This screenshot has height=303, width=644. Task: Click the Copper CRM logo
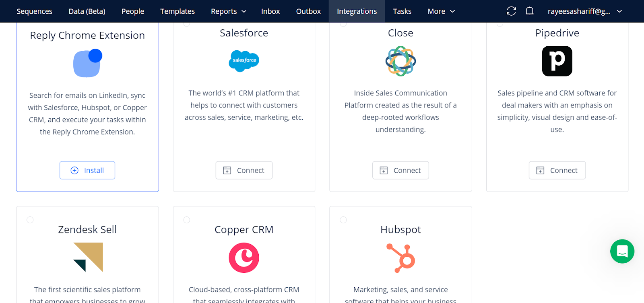244,258
